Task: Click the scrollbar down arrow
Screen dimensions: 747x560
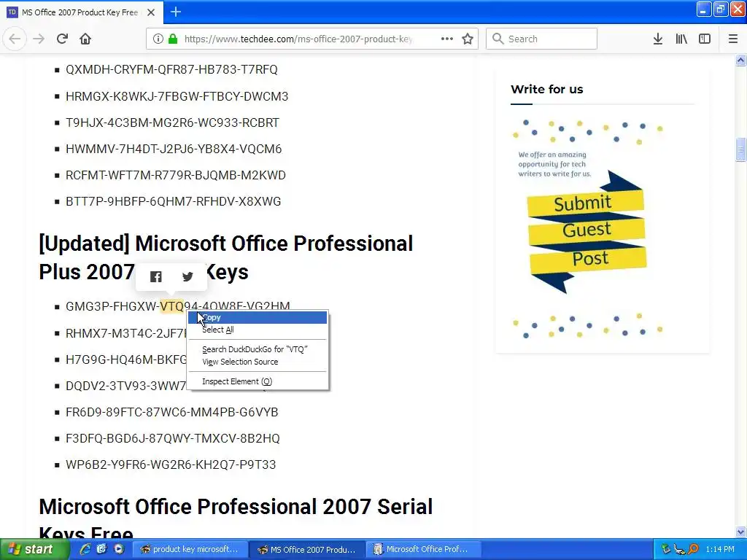Action: click(740, 532)
